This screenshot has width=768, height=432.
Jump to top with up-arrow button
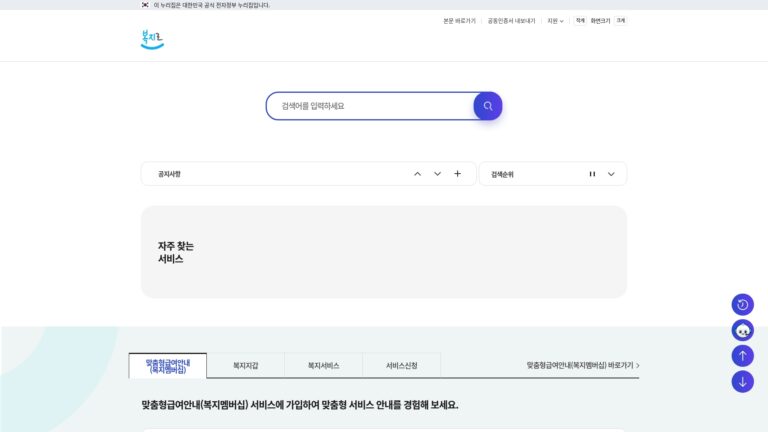[x=743, y=356]
